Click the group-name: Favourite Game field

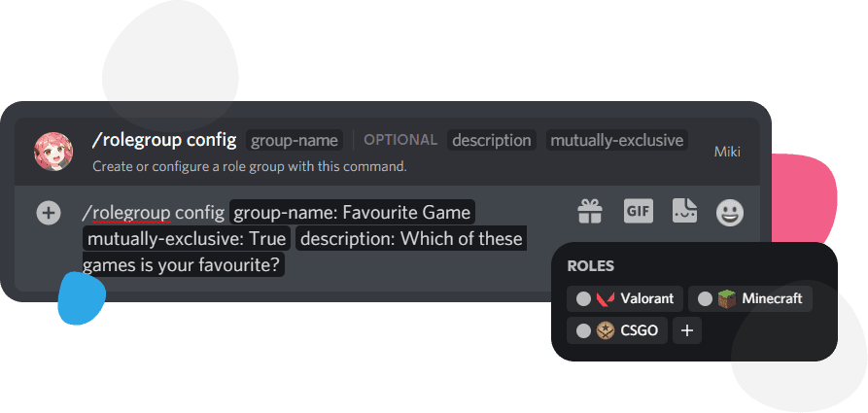pyautogui.click(x=352, y=212)
